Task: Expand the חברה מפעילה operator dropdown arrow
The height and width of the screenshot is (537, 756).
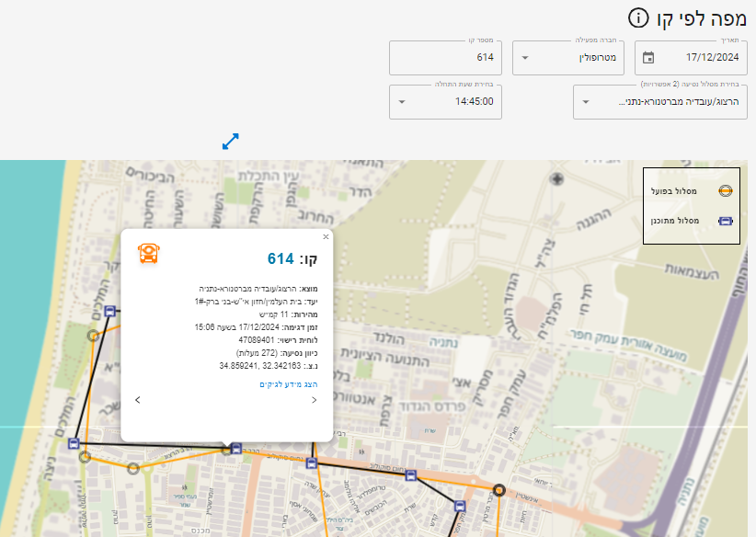Action: 525,58
